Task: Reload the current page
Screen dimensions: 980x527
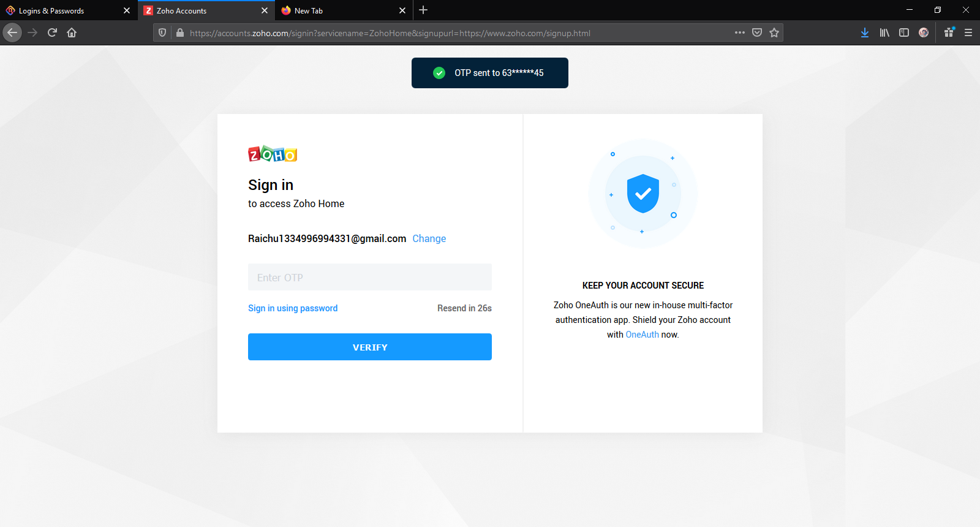Action: (x=52, y=32)
